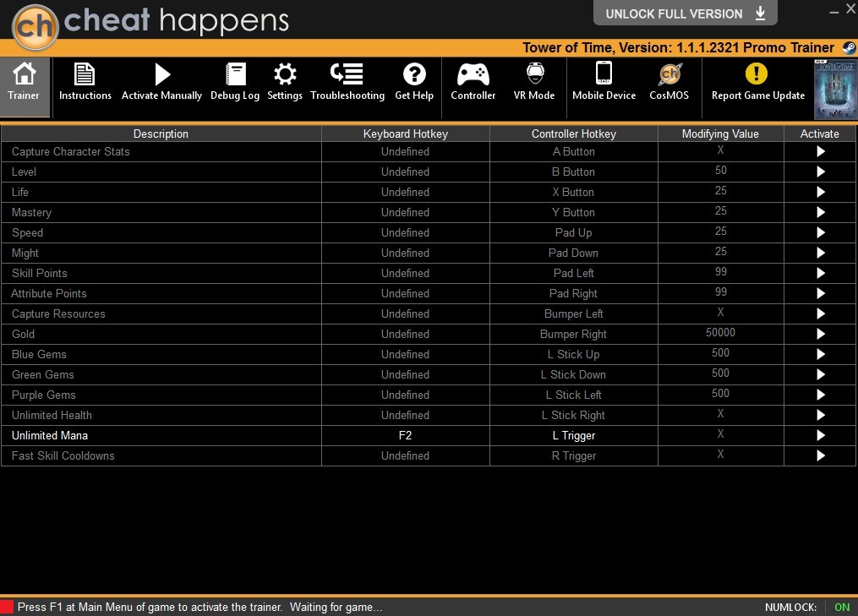Set keyboard hotkey for Life row

click(406, 192)
